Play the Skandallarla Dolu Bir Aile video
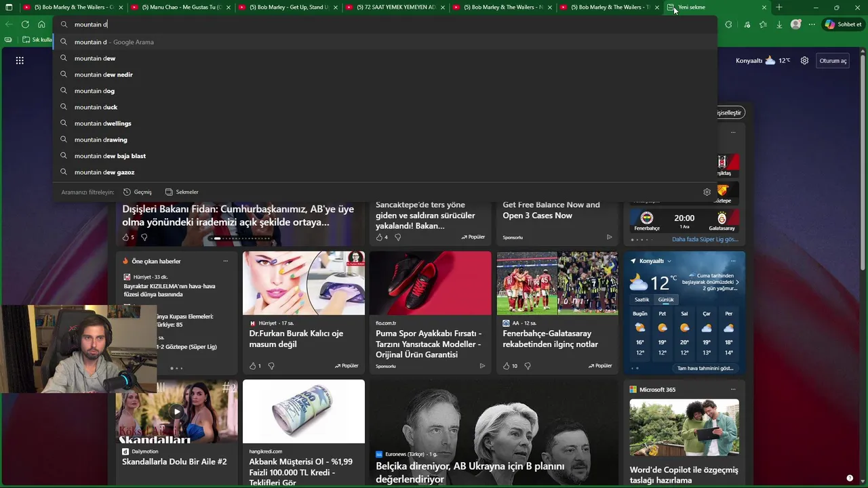This screenshot has width=868, height=488. (x=176, y=411)
